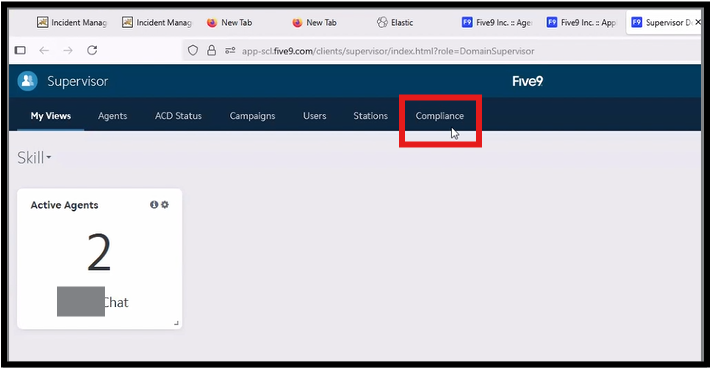Open Active Agents widget settings gear
Viewport: 710px width, 368px height.
click(165, 205)
